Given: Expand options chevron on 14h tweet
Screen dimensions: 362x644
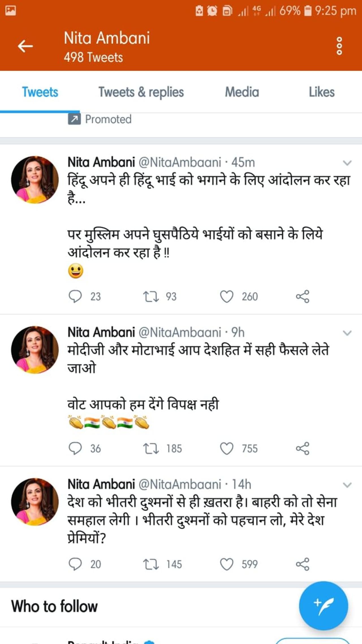Looking at the screenshot, I should pos(347,485).
